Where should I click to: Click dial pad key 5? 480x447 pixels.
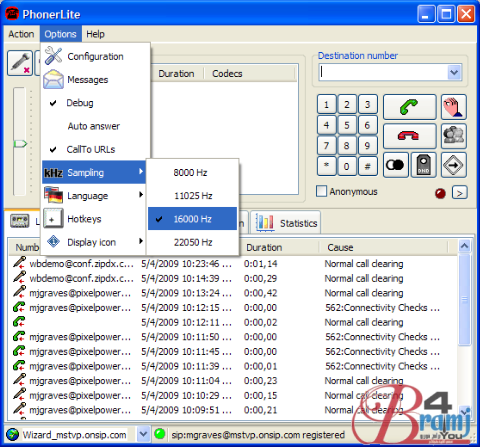(x=347, y=125)
